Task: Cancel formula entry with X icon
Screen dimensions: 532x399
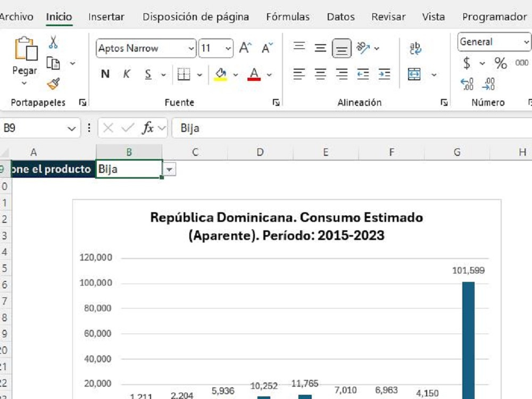Action: 108,128
